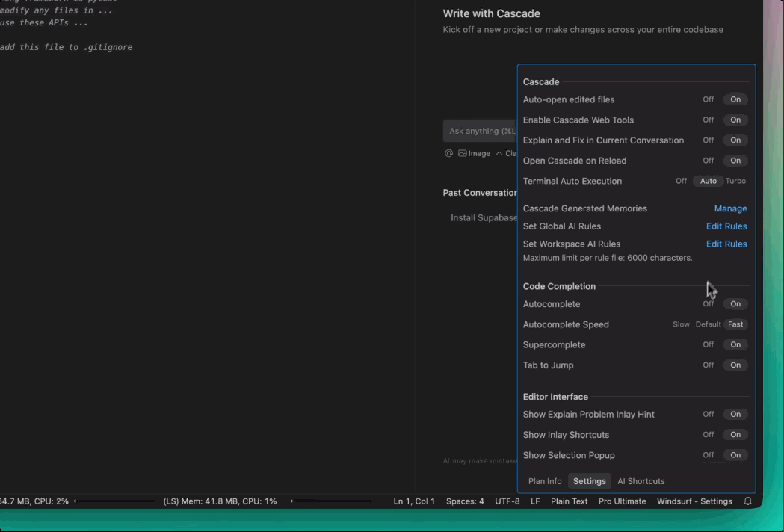Screen dimensions: 784x532
Task: Click 'Maximum limit per rule file' note
Action: pyautogui.click(x=608, y=258)
